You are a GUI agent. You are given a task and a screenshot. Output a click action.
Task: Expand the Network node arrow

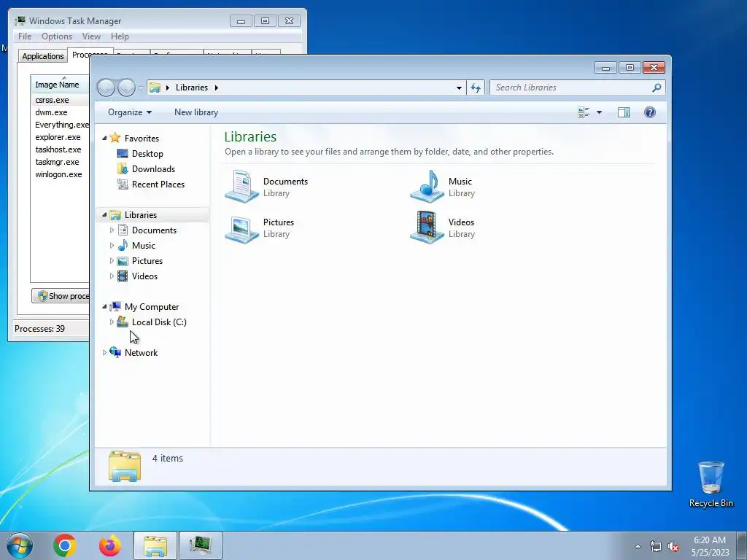point(104,353)
